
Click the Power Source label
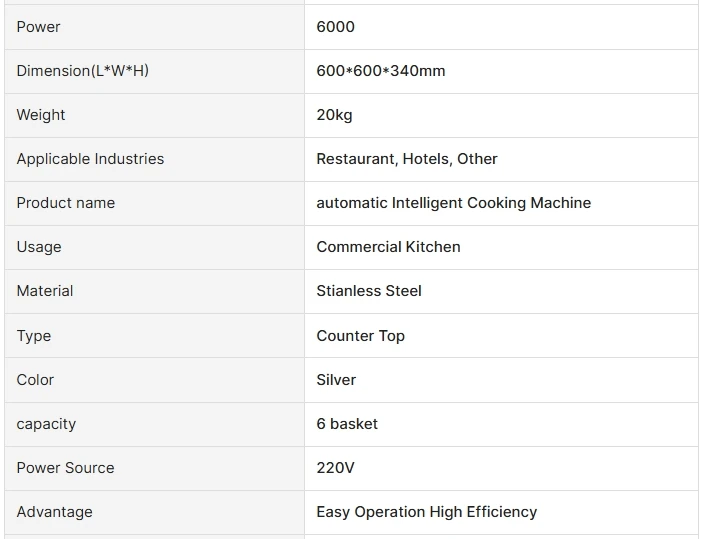click(x=66, y=468)
